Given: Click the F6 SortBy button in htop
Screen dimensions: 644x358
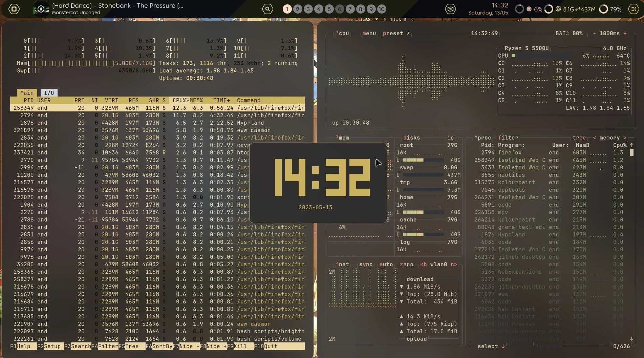Looking at the screenshot, I should coord(159,346).
